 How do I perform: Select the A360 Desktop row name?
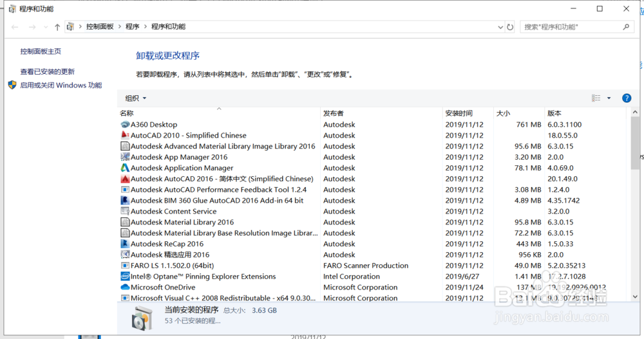point(154,124)
